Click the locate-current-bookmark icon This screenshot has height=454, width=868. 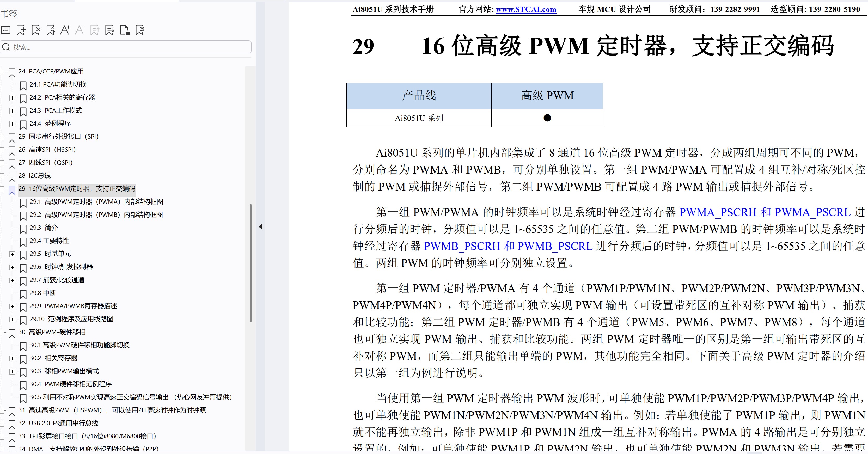coord(140,30)
